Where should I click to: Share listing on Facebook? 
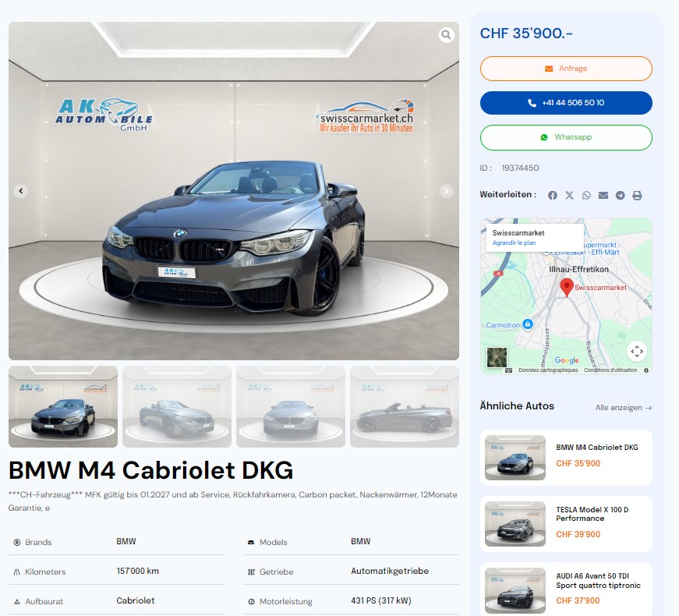tap(553, 196)
